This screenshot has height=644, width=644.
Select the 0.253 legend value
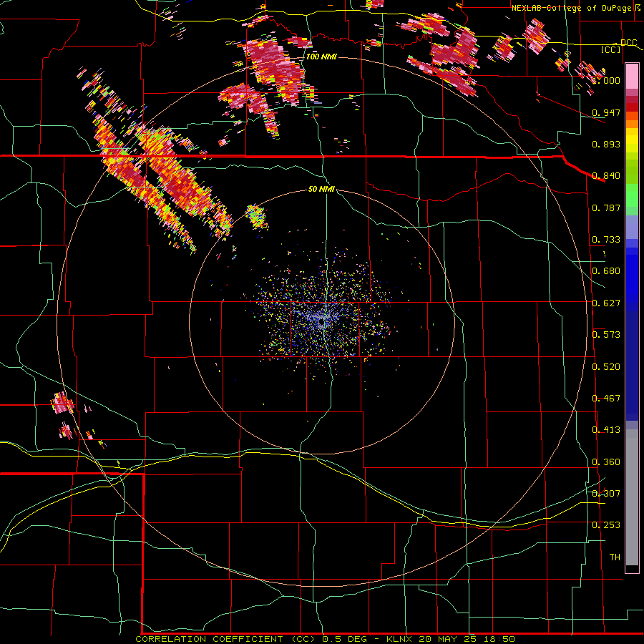coord(606,525)
